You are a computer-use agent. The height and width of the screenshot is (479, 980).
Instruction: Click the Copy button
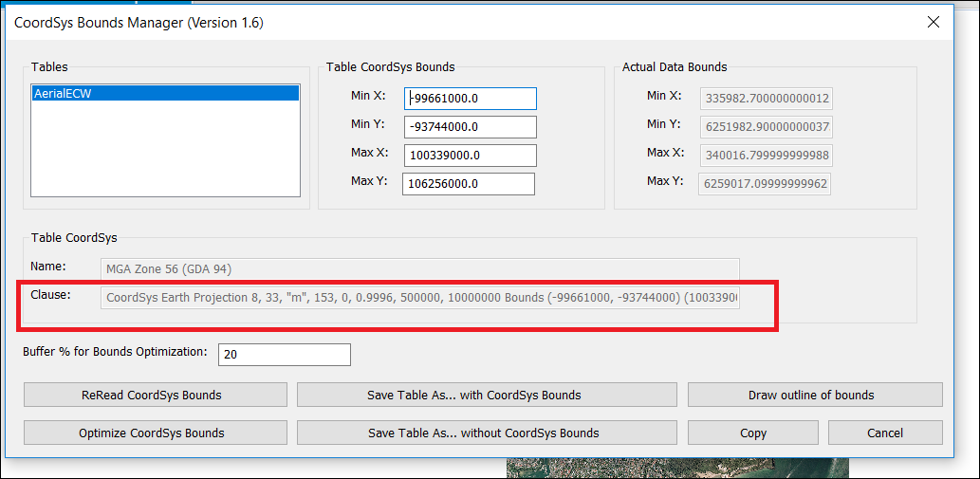[x=753, y=433]
